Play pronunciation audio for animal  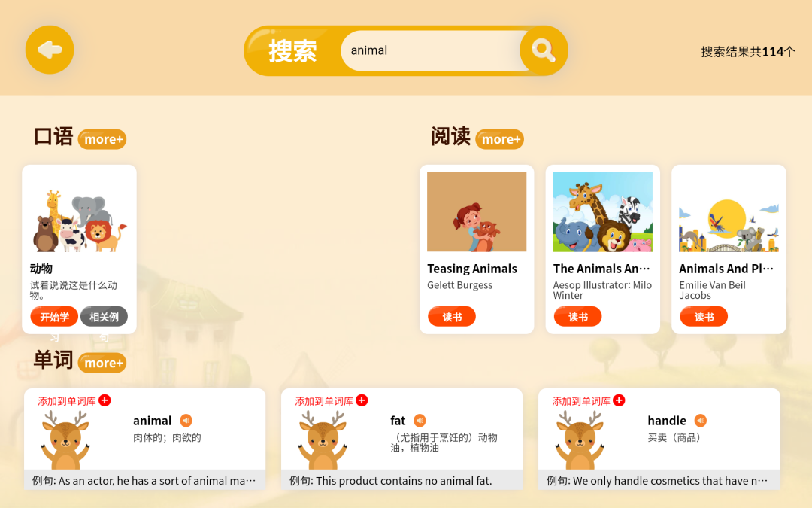click(x=186, y=421)
